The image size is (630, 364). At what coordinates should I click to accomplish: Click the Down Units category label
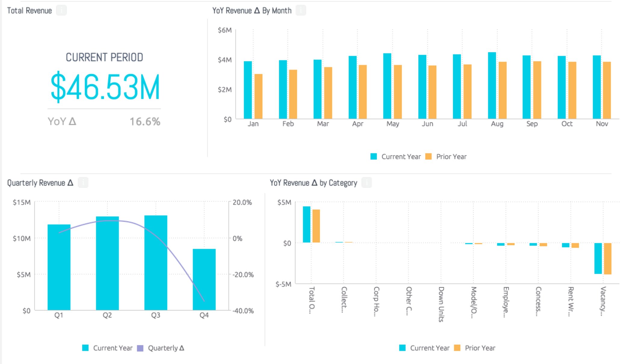[x=441, y=304]
